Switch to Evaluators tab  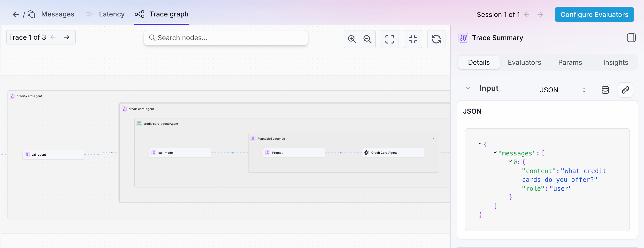tap(524, 62)
